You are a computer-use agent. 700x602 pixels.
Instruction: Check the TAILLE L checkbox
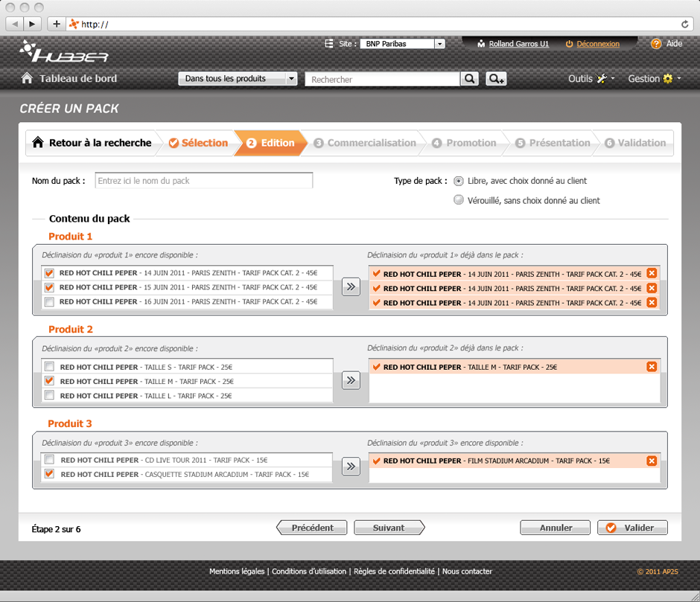[x=49, y=395]
